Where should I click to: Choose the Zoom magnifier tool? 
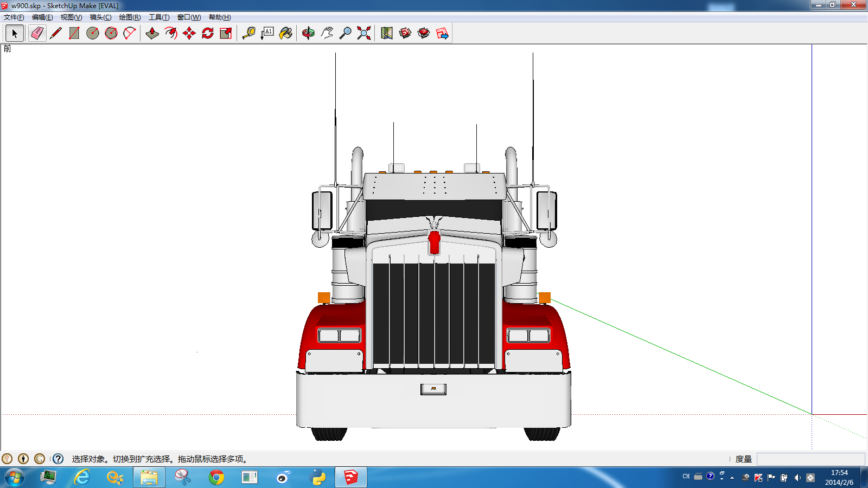(x=346, y=34)
